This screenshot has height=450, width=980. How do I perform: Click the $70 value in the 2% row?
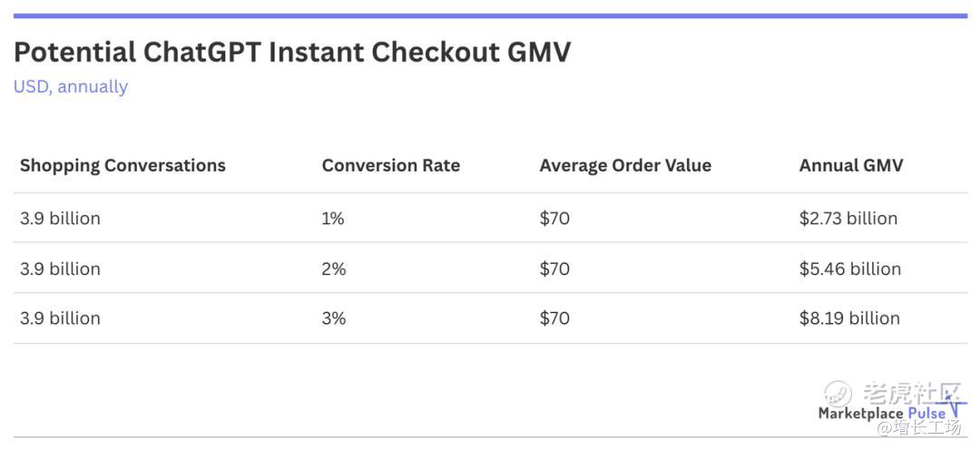point(554,269)
